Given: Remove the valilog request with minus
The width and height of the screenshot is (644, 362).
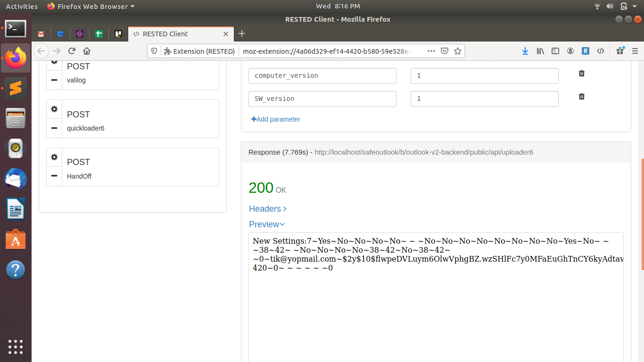Looking at the screenshot, I should click(54, 80).
